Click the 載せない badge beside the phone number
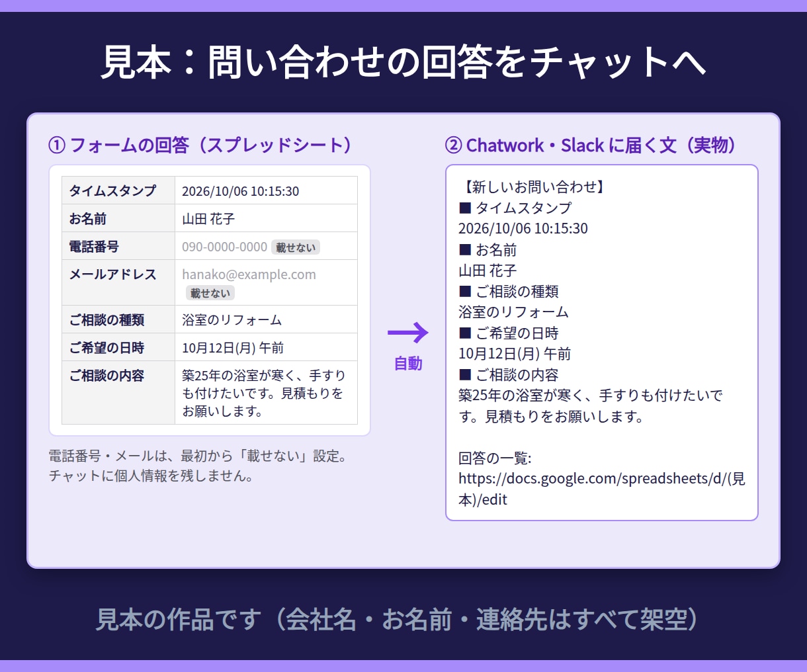The width and height of the screenshot is (807, 672). pos(296,247)
